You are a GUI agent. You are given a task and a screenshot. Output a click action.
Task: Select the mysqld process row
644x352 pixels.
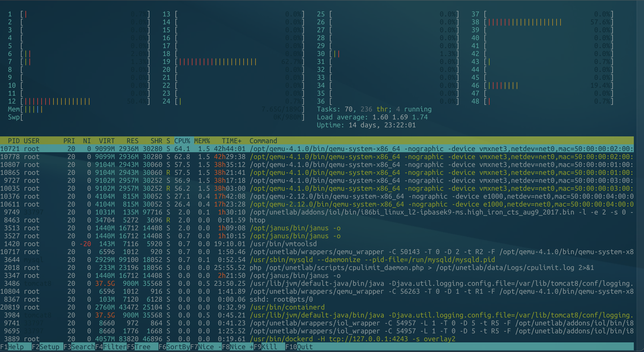point(283,260)
